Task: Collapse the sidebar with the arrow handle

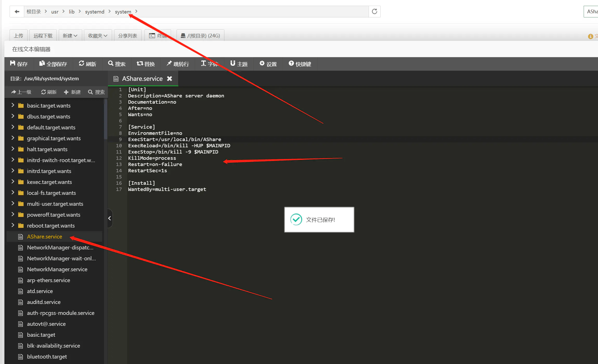Action: pos(110,218)
